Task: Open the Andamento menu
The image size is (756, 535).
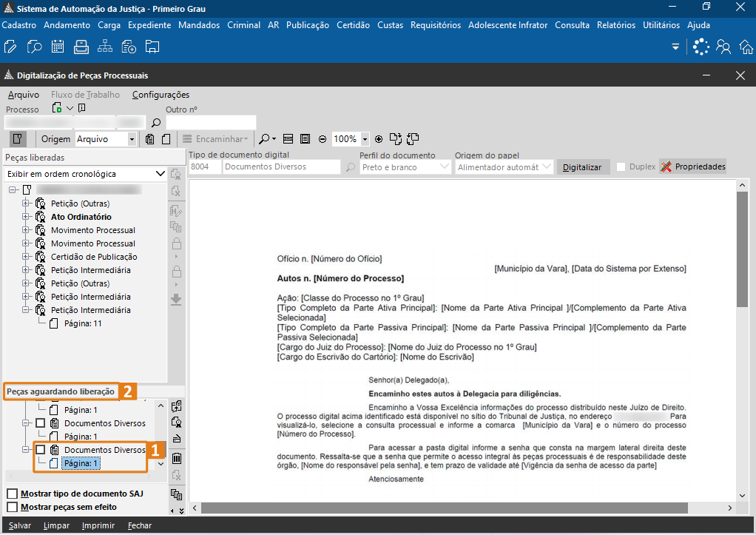Action: (x=67, y=25)
